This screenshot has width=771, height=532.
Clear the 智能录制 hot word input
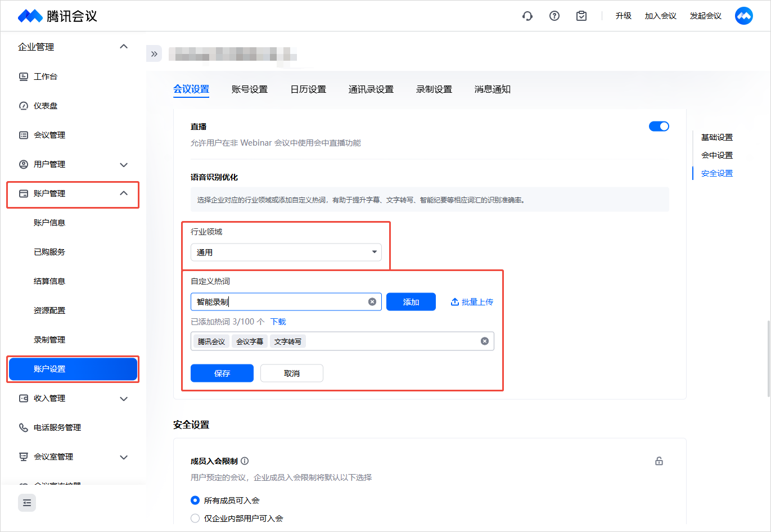(372, 302)
